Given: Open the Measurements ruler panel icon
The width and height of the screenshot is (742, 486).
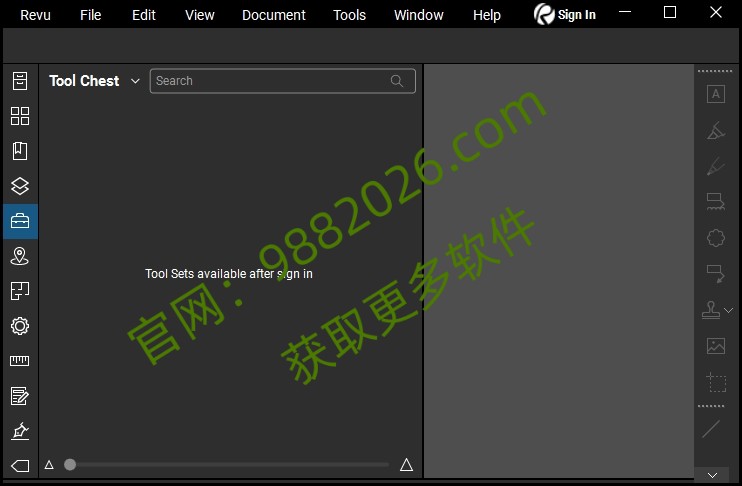Looking at the screenshot, I should [20, 361].
